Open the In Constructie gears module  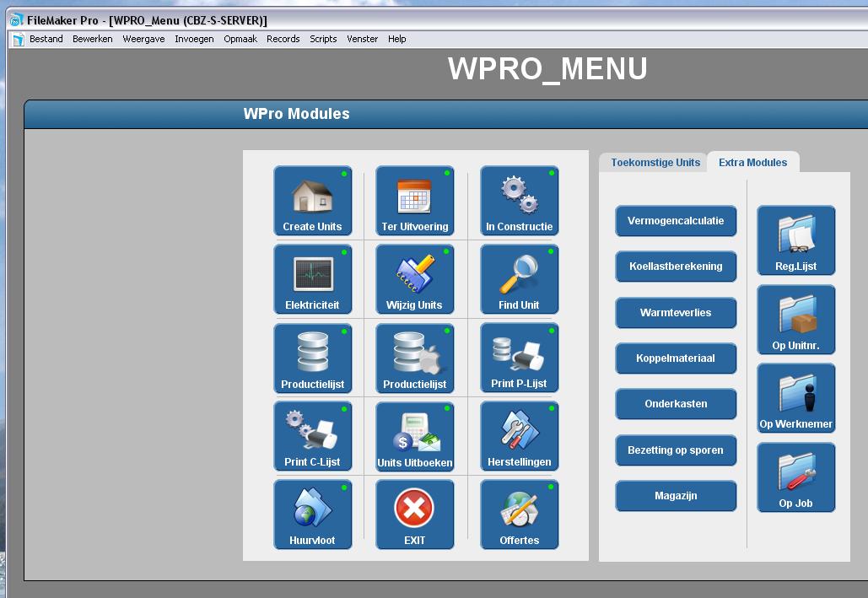tap(520, 201)
